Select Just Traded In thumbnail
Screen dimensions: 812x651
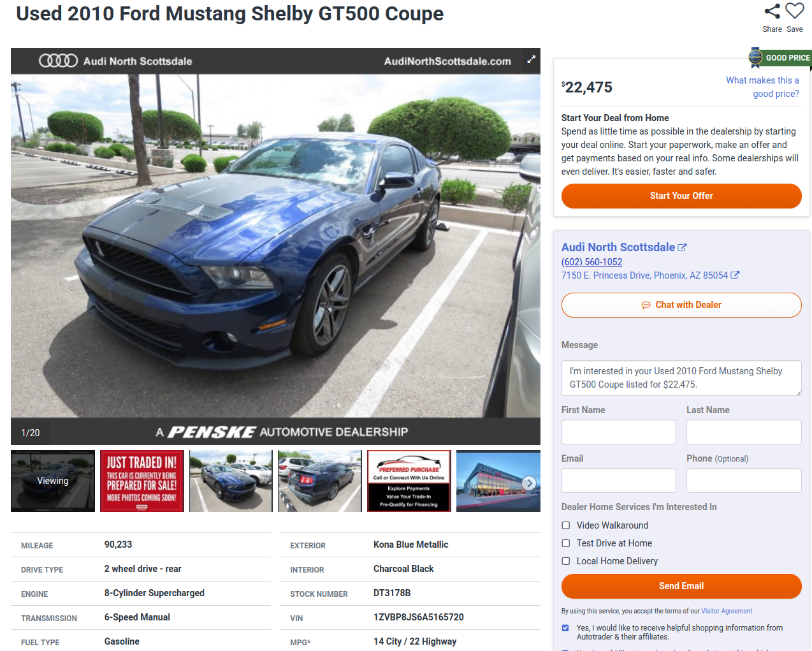coord(142,481)
